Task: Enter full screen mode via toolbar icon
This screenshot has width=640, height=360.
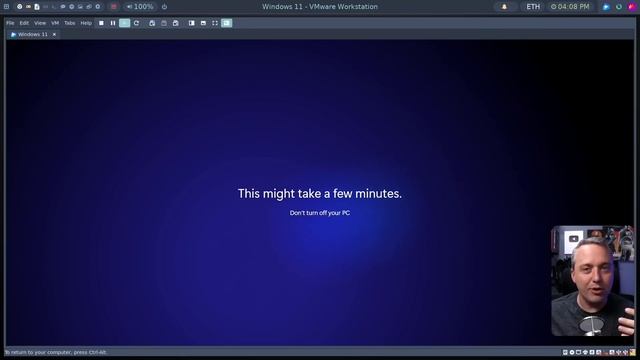Action: pyautogui.click(x=215, y=23)
